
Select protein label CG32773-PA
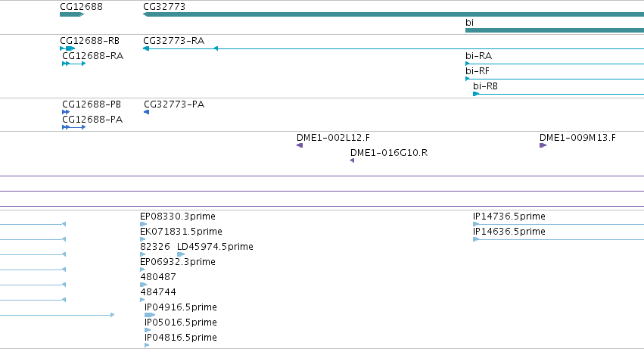pos(174,104)
